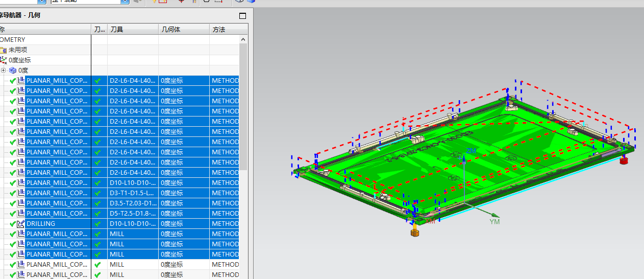This screenshot has width=644, height=279.
Task: Click the navigator vertical scrollbar thumb
Action: (x=243, y=107)
